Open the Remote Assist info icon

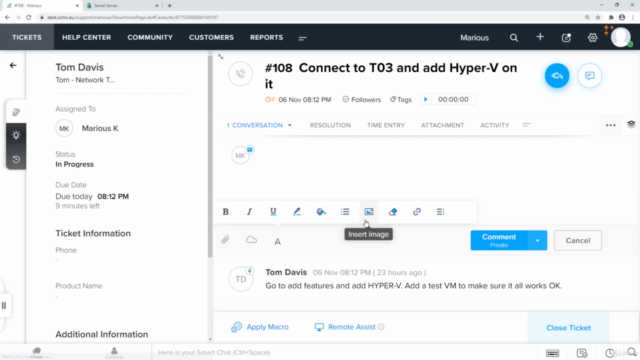(381, 327)
